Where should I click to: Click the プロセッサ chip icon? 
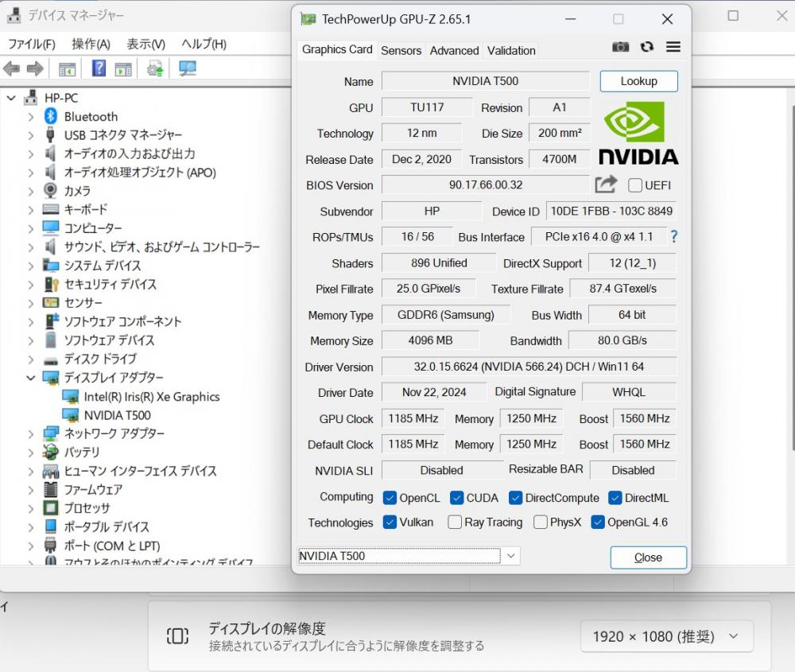51,507
